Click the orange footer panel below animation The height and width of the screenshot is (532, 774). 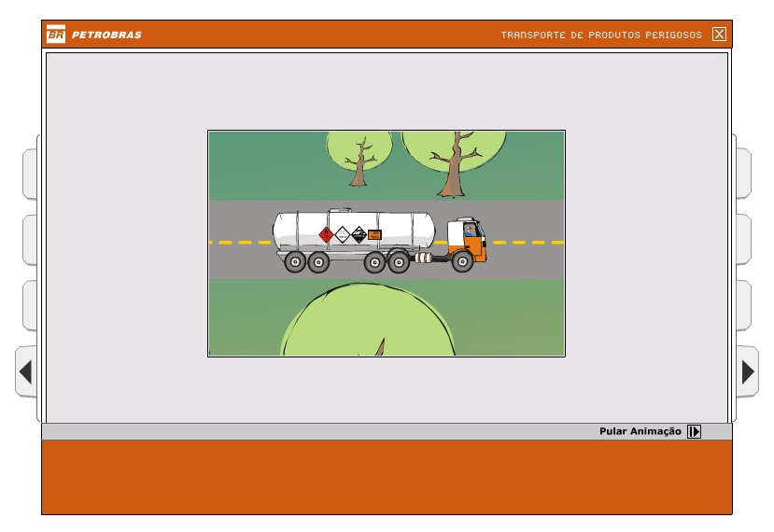(387, 477)
